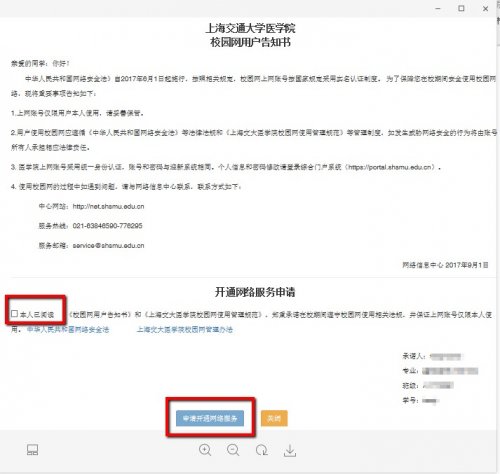This screenshot has height=474, width=500.
Task: Click the 校园网用户告知书 title heading
Action: tap(250, 42)
